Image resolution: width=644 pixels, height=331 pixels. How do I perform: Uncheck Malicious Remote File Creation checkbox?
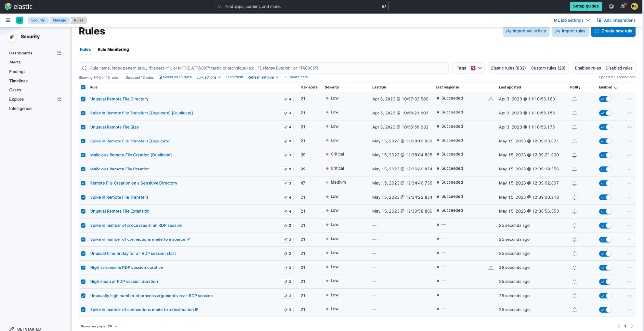[x=83, y=169]
